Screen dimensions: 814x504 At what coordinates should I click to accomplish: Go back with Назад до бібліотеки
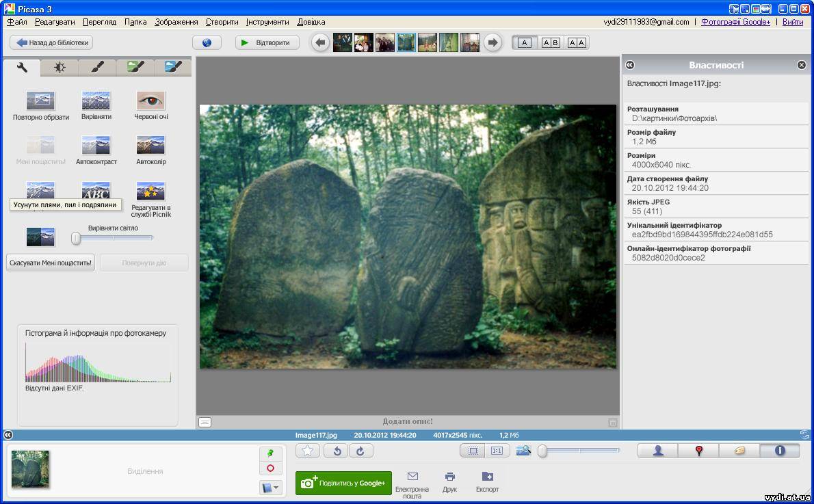click(x=51, y=42)
